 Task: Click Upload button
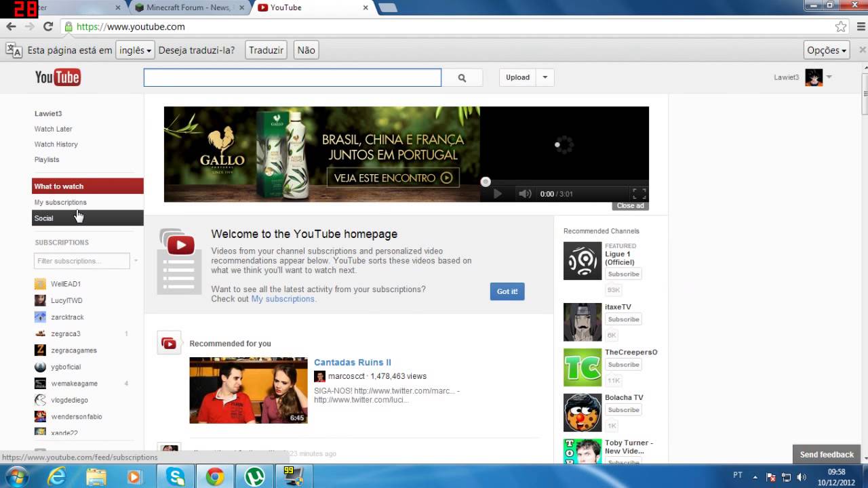[517, 77]
